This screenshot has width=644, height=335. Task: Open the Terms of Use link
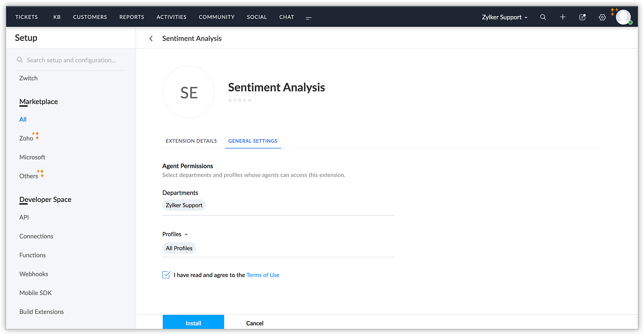coord(263,275)
